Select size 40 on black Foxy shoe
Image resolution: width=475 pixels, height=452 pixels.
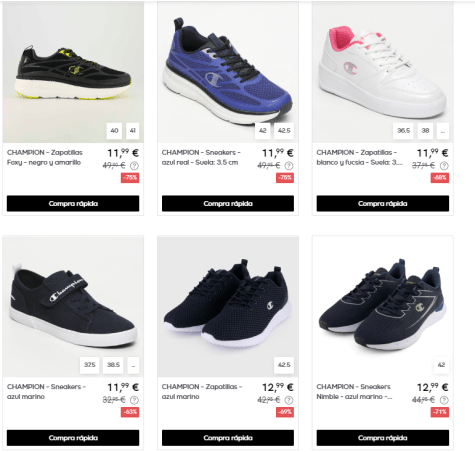click(x=114, y=131)
